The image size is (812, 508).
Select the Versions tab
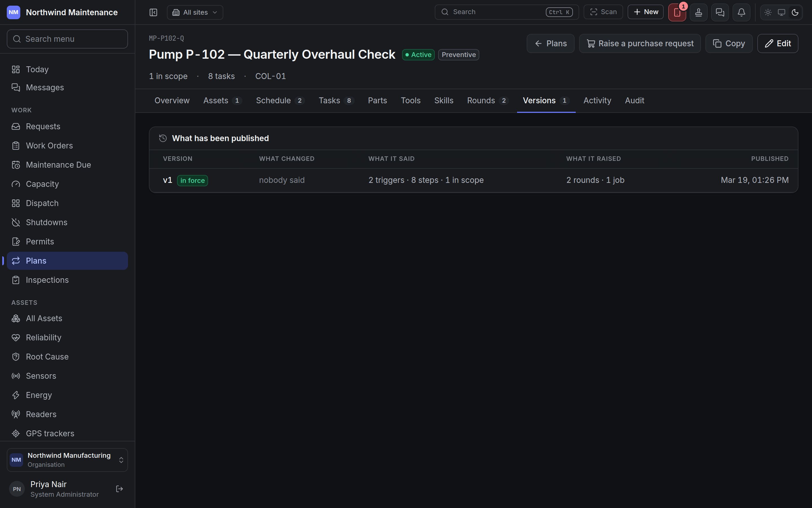click(x=546, y=100)
